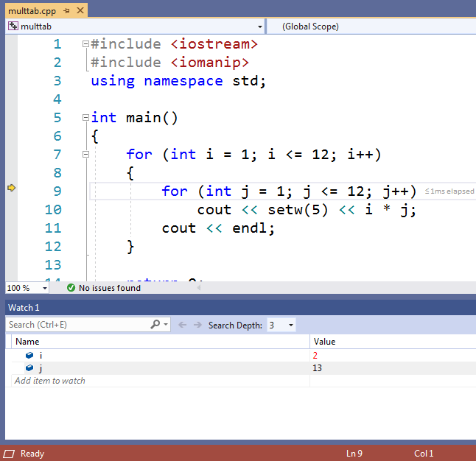Select the Watch 1 panel title

(24, 307)
